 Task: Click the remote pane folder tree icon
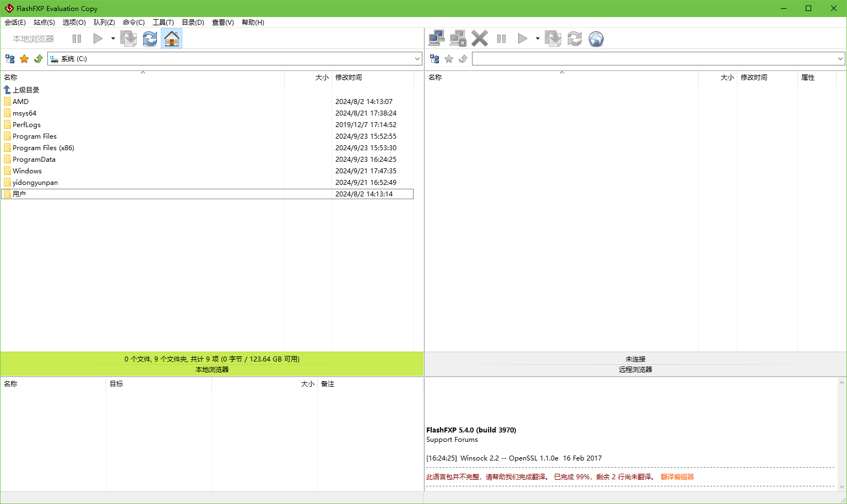pos(435,59)
